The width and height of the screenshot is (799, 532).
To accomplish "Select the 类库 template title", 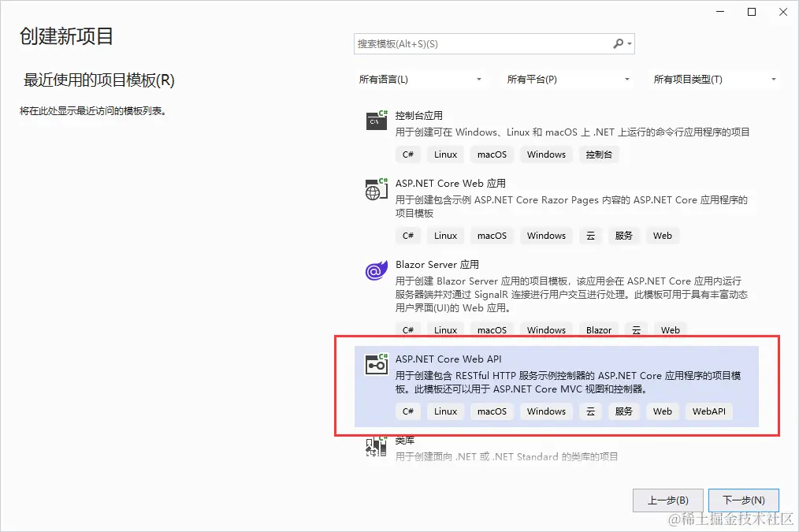I will (404, 441).
